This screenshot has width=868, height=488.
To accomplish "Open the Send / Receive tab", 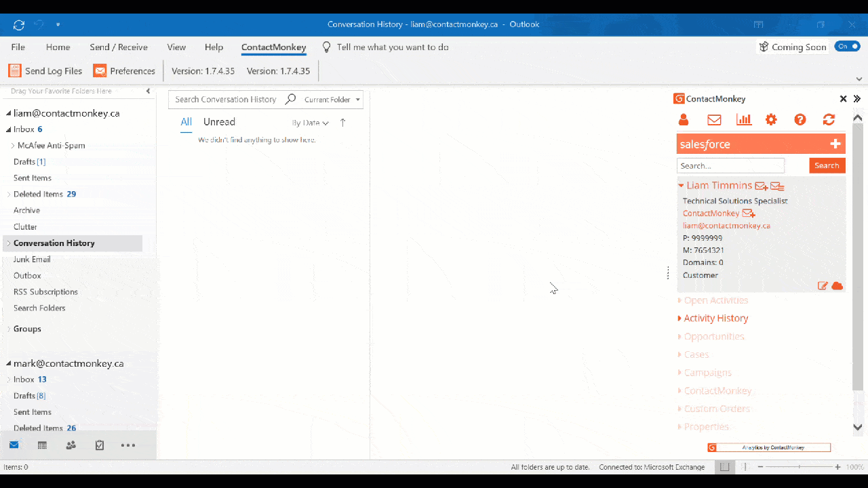I will (x=119, y=47).
